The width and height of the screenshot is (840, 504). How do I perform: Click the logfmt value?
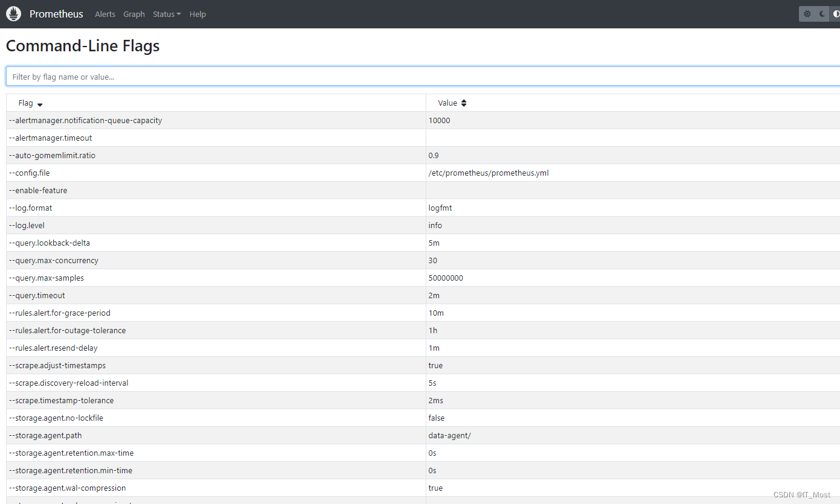[440, 208]
